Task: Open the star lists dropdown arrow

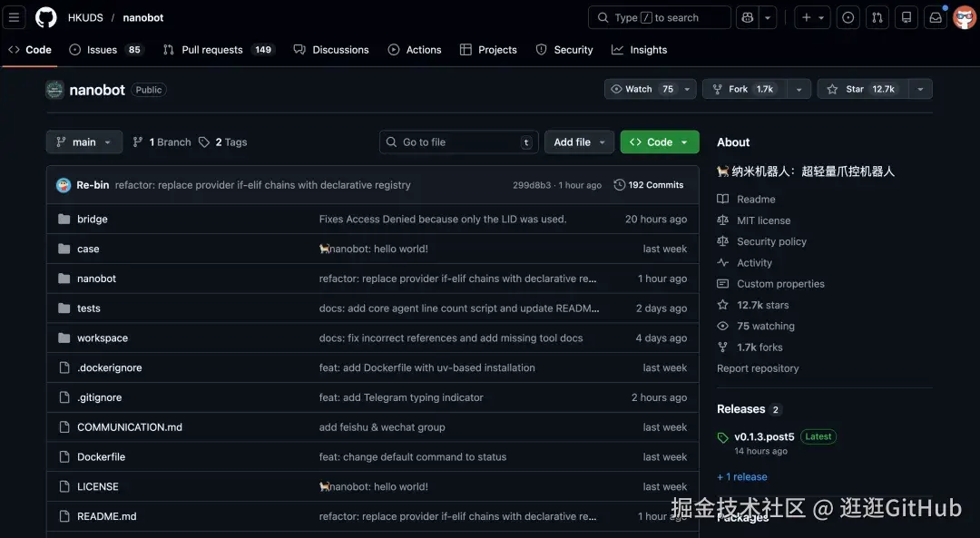Action: (x=920, y=89)
